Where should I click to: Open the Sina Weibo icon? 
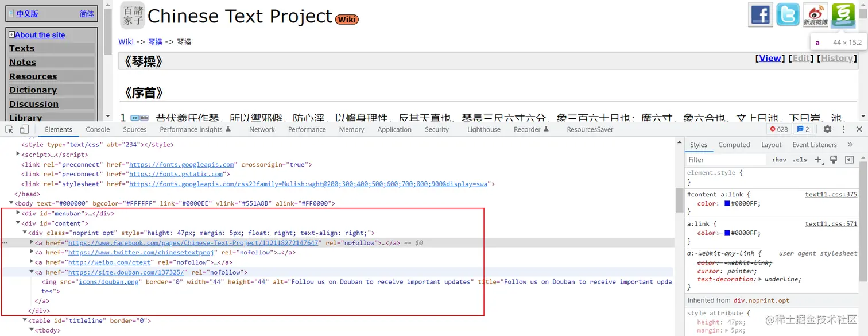coord(816,14)
